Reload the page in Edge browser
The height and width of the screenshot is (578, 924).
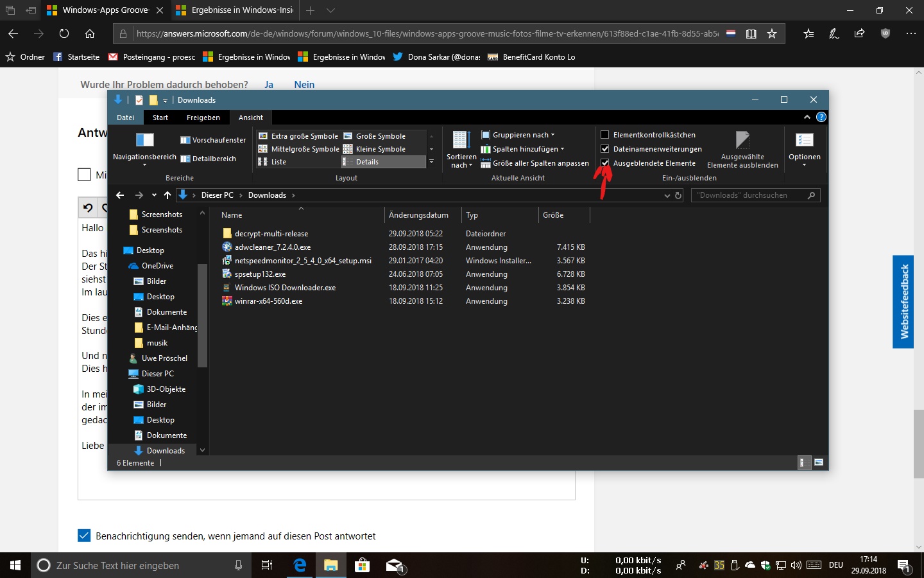[x=64, y=33]
